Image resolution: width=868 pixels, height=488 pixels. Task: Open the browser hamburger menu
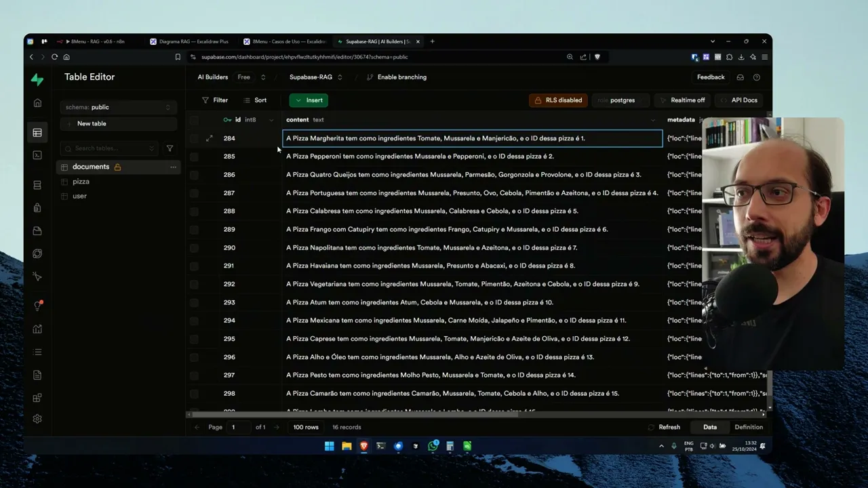[764, 57]
